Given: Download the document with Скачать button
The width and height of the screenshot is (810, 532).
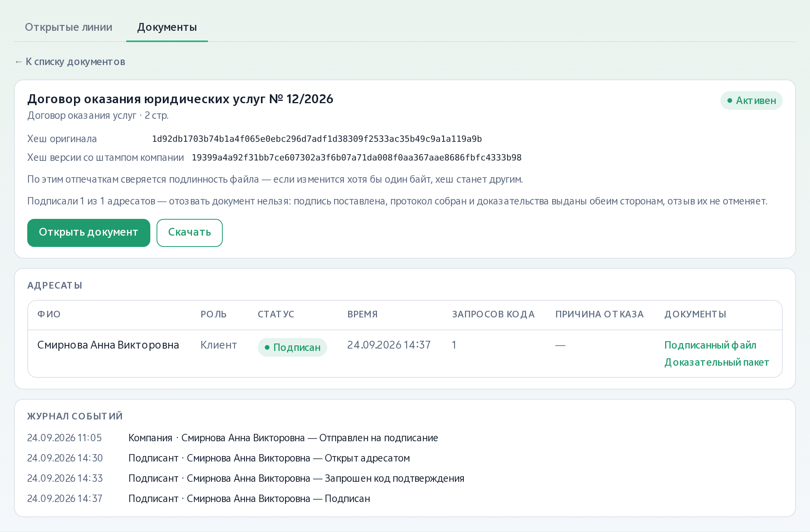Looking at the screenshot, I should [x=190, y=233].
